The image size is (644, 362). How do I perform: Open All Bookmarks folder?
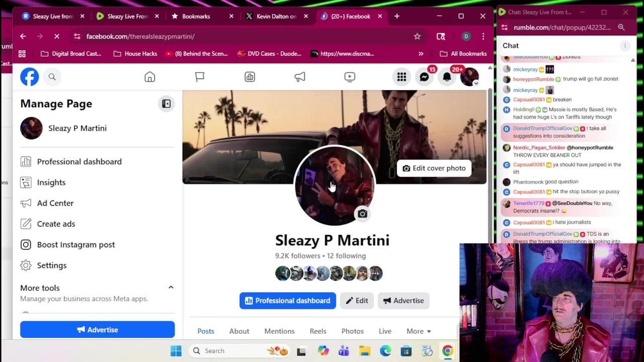[463, 53]
